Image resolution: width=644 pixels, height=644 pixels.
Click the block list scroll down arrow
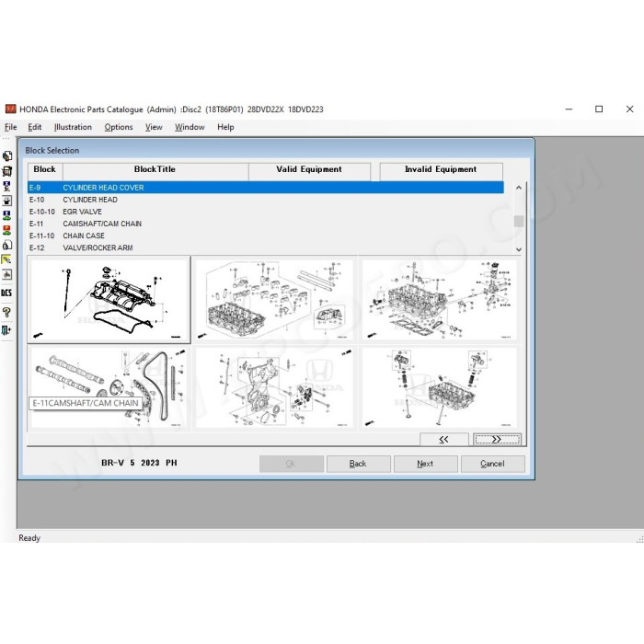pos(519,249)
